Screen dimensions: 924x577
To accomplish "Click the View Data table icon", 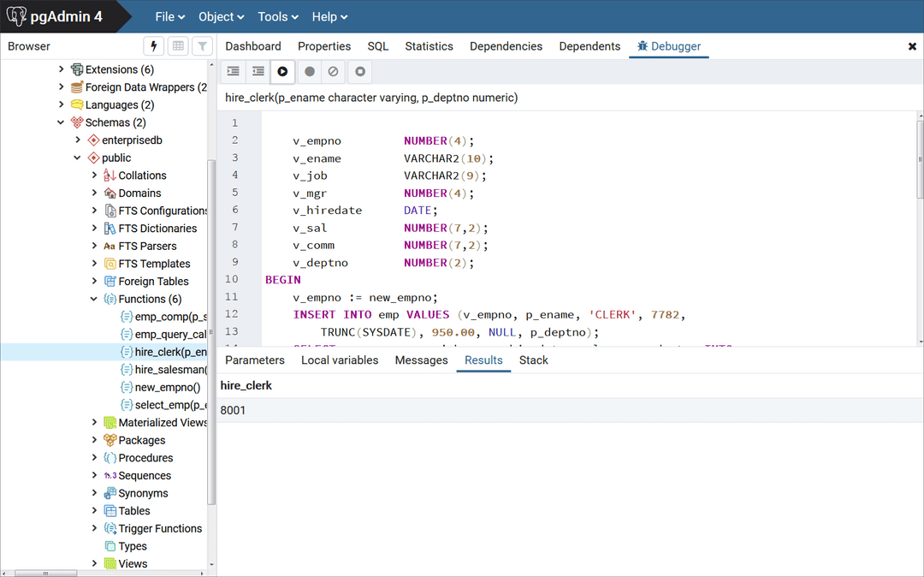I will point(178,46).
